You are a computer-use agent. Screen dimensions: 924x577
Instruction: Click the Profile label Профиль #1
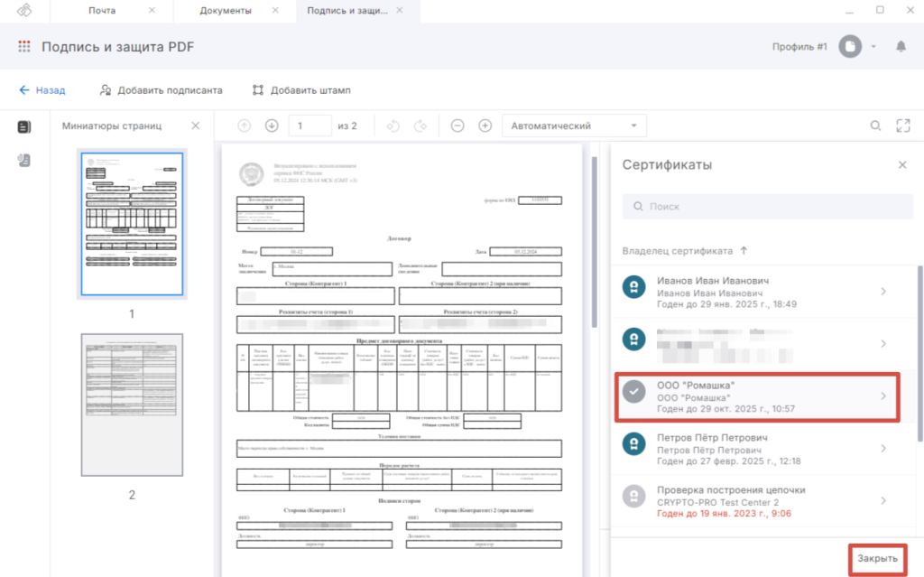(x=799, y=47)
